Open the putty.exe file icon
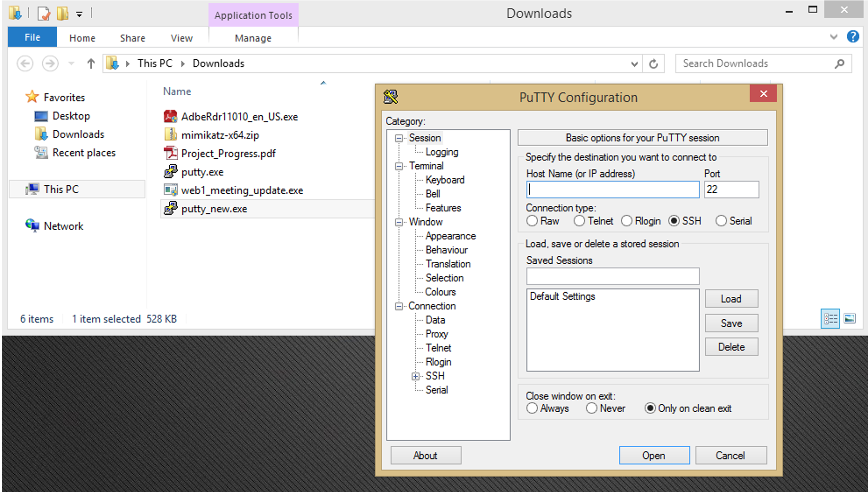This screenshot has height=492, width=868. pos(203,172)
